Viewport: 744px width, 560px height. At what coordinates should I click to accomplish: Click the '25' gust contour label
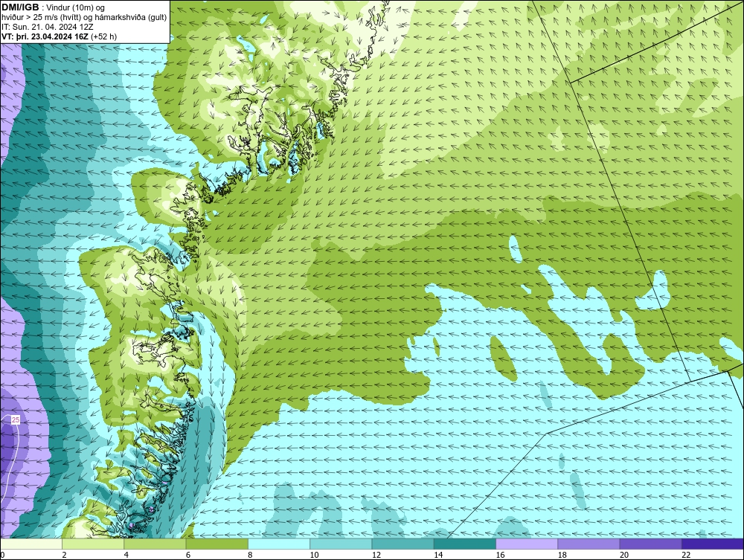[x=16, y=420]
